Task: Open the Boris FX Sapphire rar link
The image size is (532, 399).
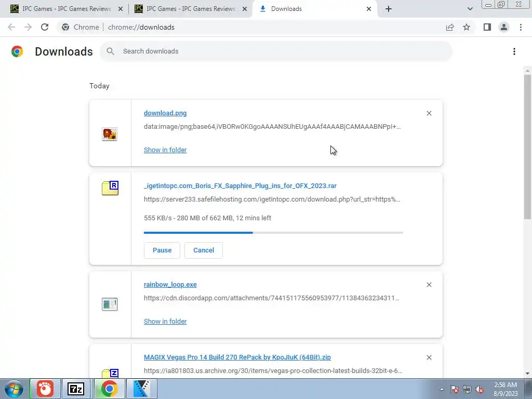Action: coord(240,186)
